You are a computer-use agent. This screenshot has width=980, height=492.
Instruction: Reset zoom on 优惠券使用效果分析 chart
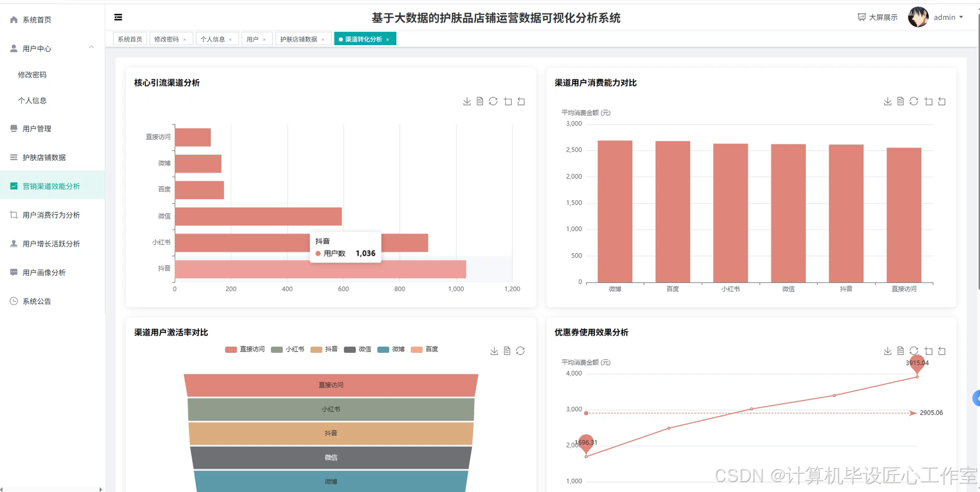tap(942, 351)
